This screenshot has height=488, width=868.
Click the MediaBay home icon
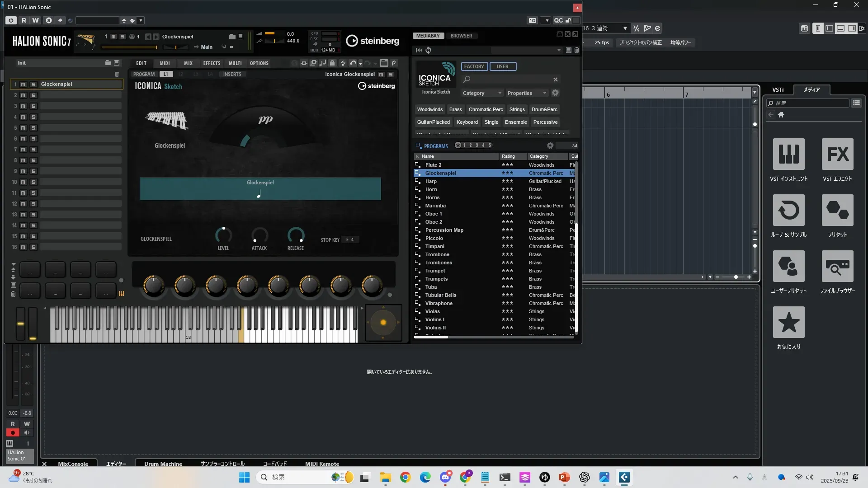[x=781, y=115]
